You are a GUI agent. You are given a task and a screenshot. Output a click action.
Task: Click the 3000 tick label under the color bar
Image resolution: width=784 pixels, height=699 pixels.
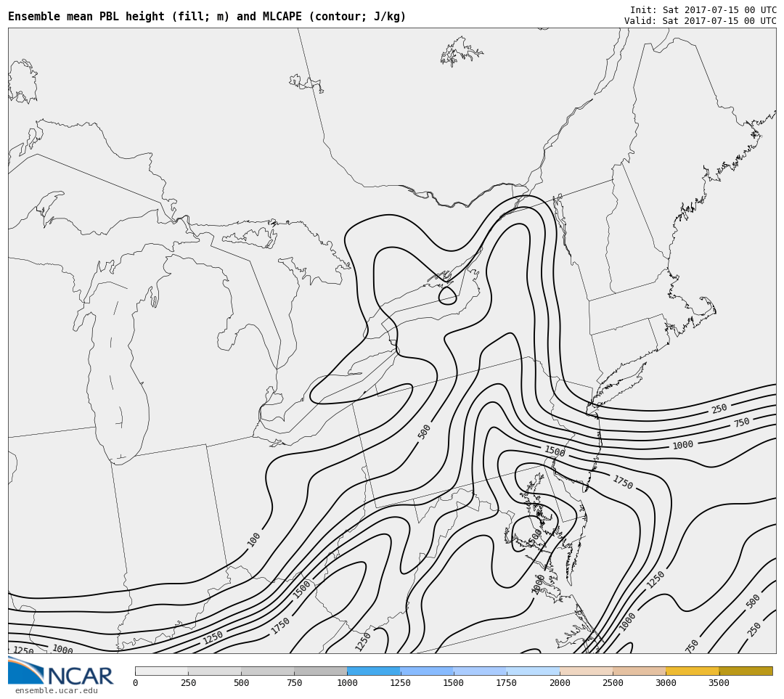[x=666, y=683]
